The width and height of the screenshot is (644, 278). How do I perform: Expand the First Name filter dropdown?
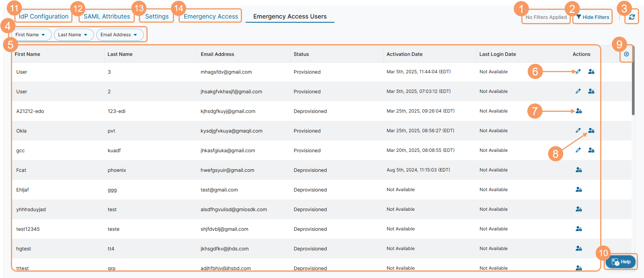[x=31, y=35]
